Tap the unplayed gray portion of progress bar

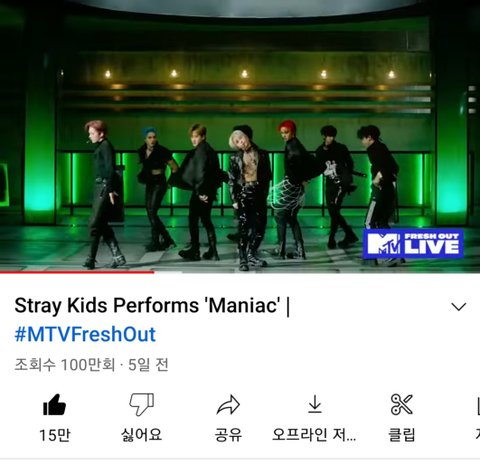(x=317, y=272)
